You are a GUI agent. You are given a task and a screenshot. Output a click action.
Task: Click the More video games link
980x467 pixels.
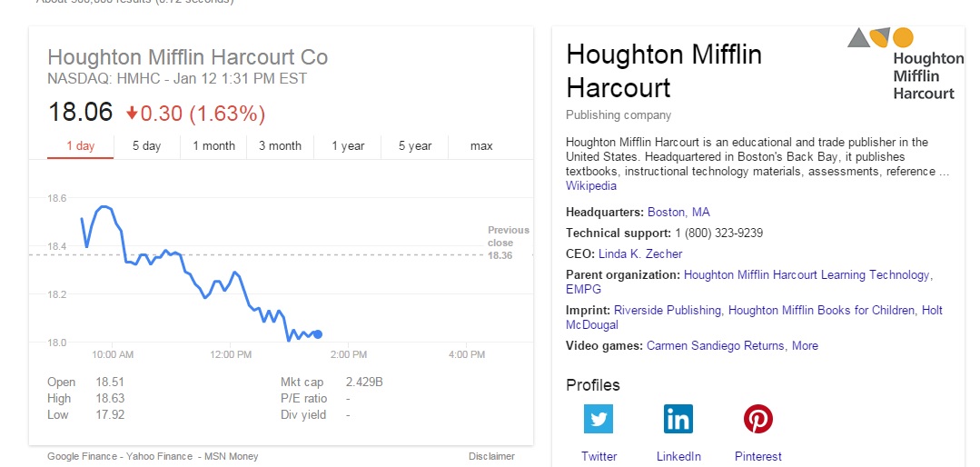click(x=805, y=346)
